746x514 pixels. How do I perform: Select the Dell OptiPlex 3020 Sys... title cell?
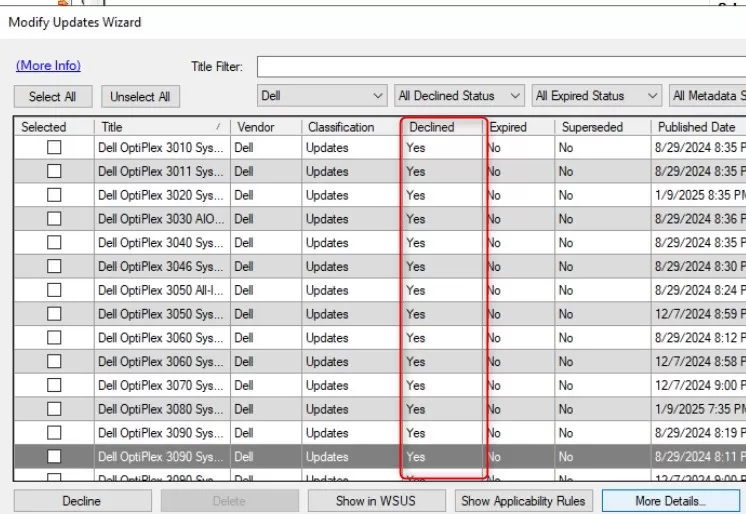pos(162,195)
